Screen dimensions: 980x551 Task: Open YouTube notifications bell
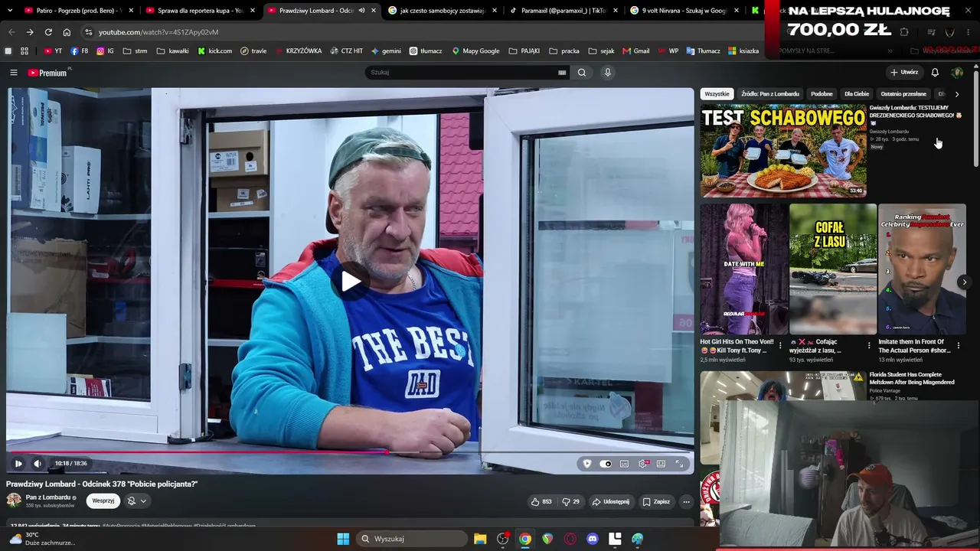point(935,73)
